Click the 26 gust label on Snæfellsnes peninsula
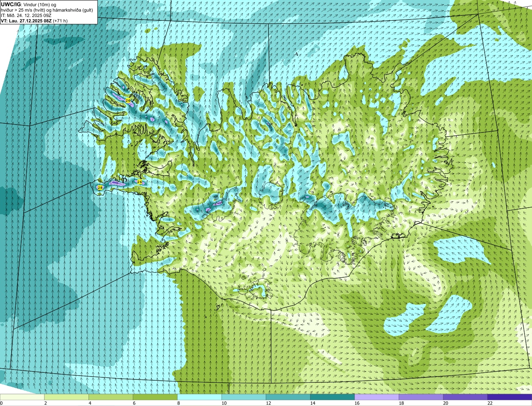Viewport: 532px width, 406px height. point(140,182)
